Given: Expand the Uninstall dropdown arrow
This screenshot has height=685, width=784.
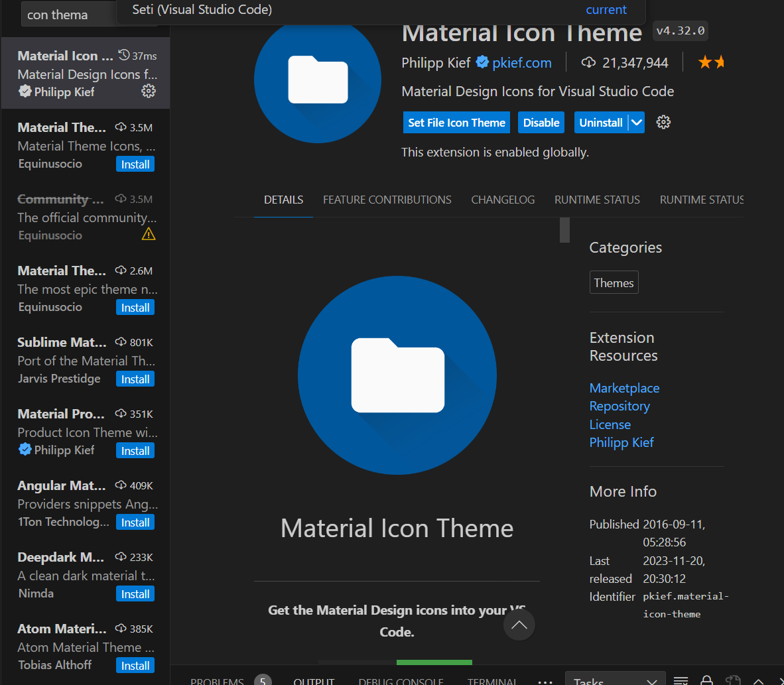Looking at the screenshot, I should point(637,123).
